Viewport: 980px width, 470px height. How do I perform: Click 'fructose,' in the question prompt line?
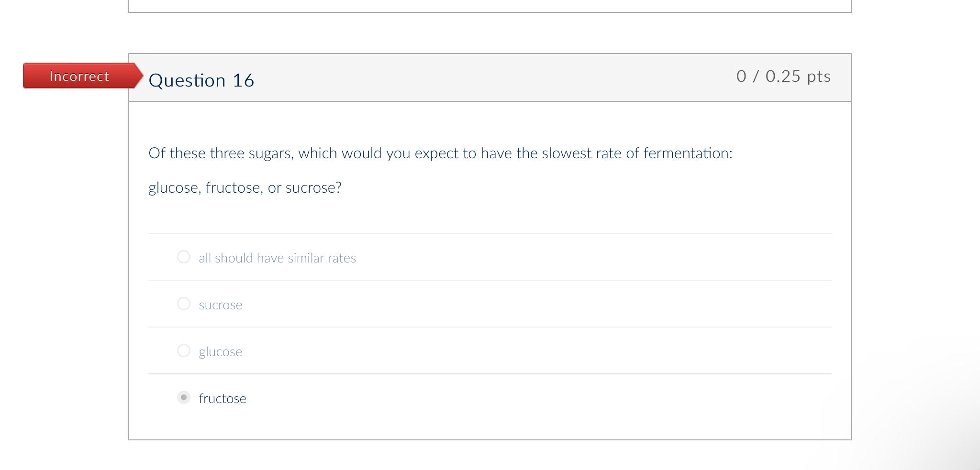[234, 188]
